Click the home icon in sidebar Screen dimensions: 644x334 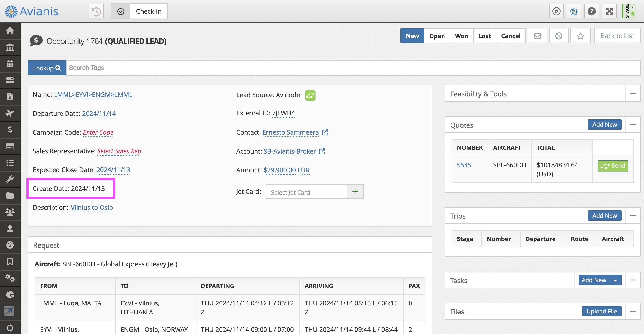[x=10, y=31]
